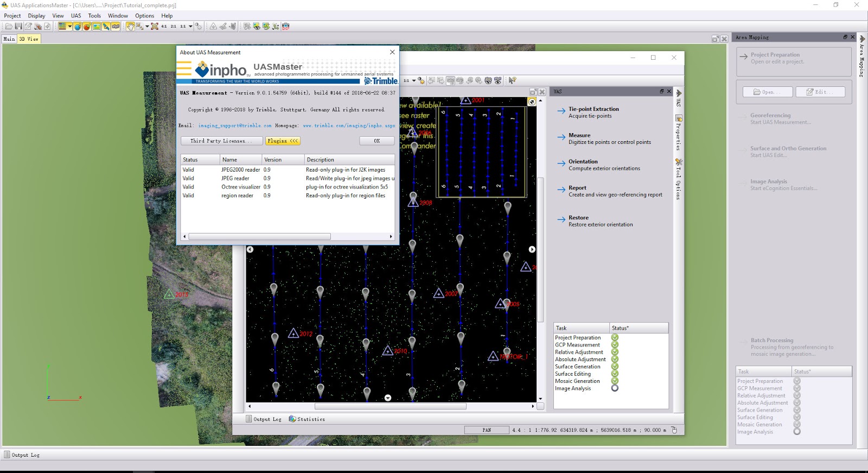This screenshot has width=868, height=473.
Task: Click the edit project pencil icon
Action: point(28,26)
